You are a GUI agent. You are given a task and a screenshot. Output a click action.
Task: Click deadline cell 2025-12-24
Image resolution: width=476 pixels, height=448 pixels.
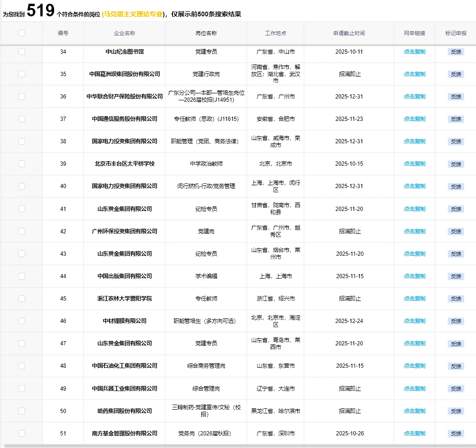pos(349,321)
